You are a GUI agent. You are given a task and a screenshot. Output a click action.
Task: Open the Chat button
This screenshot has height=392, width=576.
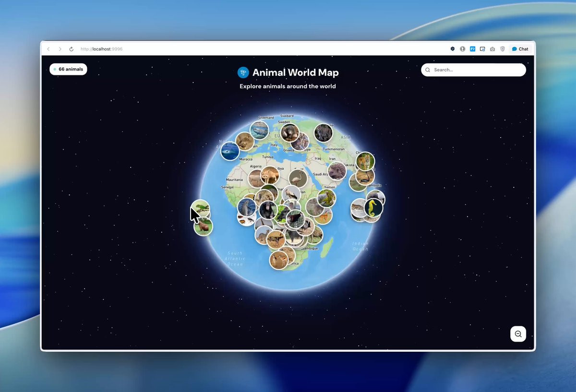520,49
